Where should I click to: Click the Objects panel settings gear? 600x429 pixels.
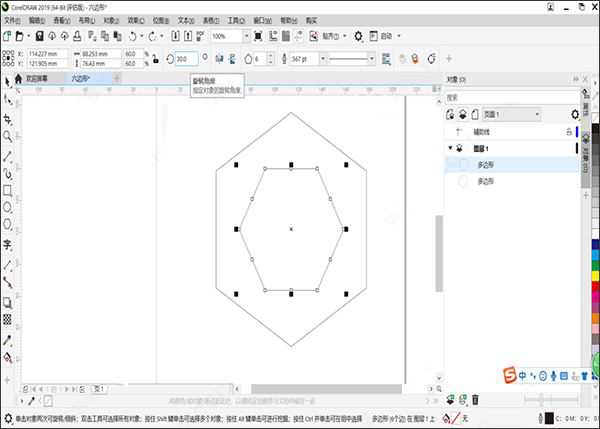pos(575,114)
